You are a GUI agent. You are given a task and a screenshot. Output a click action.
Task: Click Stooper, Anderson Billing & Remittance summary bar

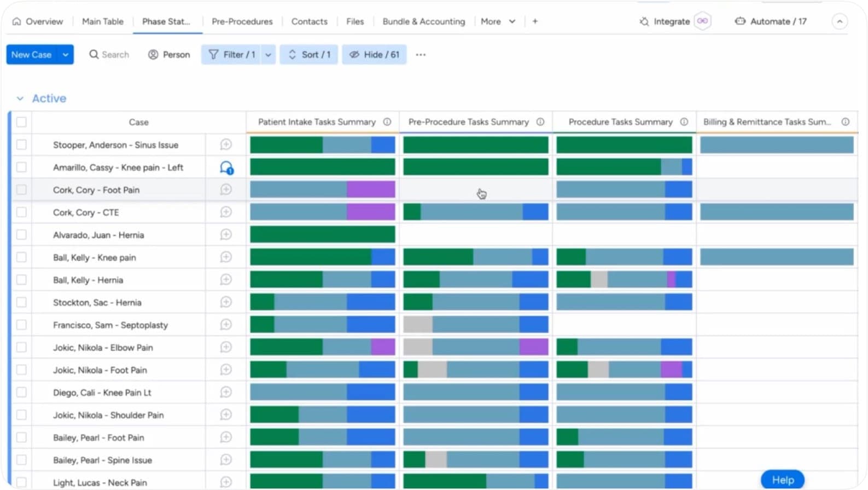(x=777, y=145)
